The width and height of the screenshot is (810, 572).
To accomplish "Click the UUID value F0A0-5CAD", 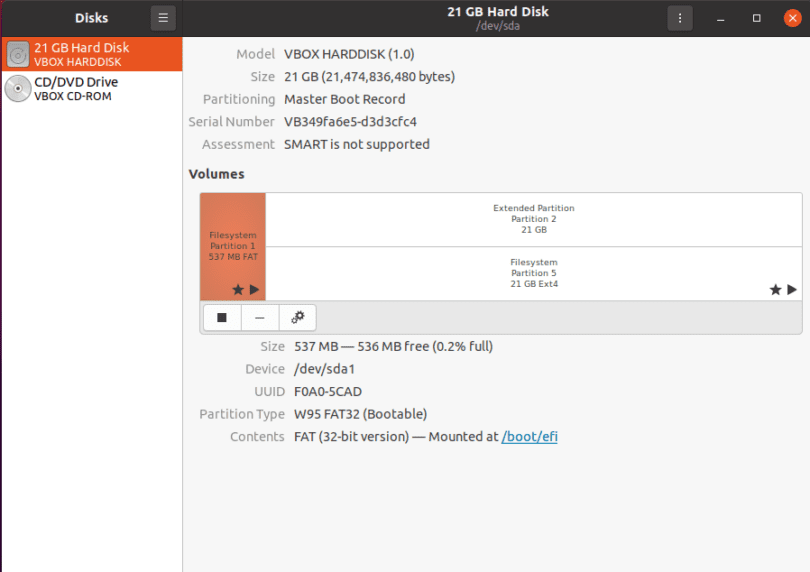I will pos(328,392).
